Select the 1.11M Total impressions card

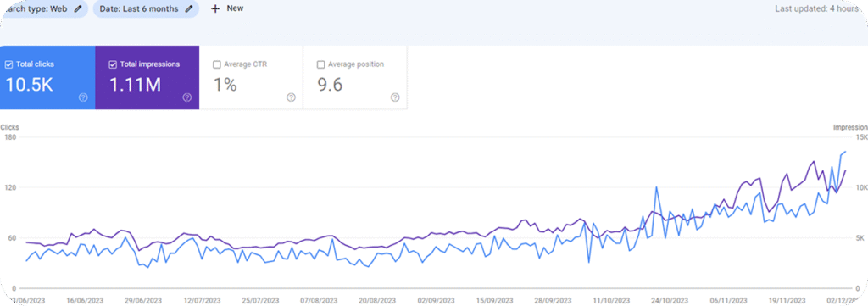(x=147, y=77)
